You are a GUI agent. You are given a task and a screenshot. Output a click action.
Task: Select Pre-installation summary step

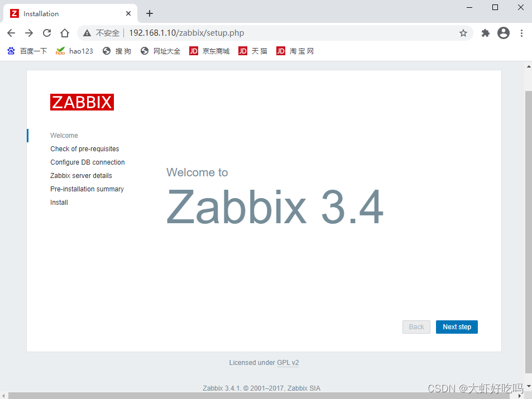click(x=87, y=189)
